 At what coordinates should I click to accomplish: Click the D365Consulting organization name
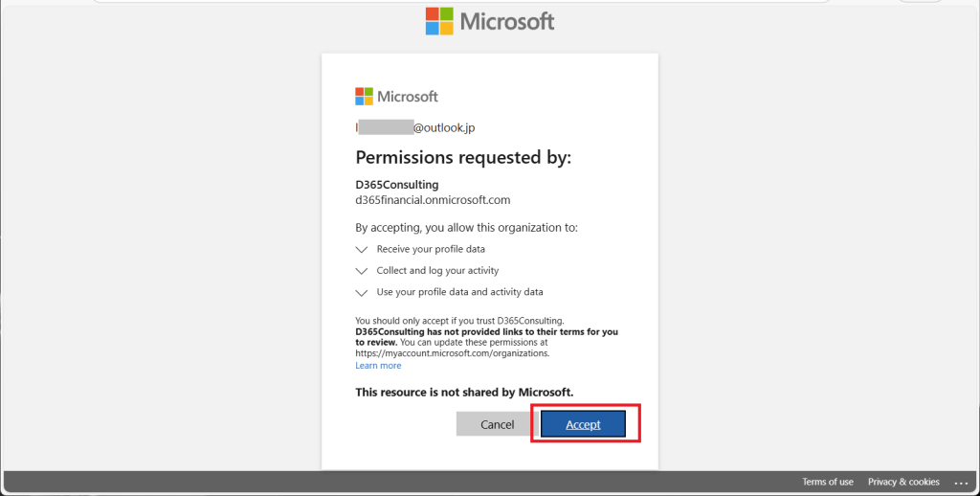(x=397, y=184)
